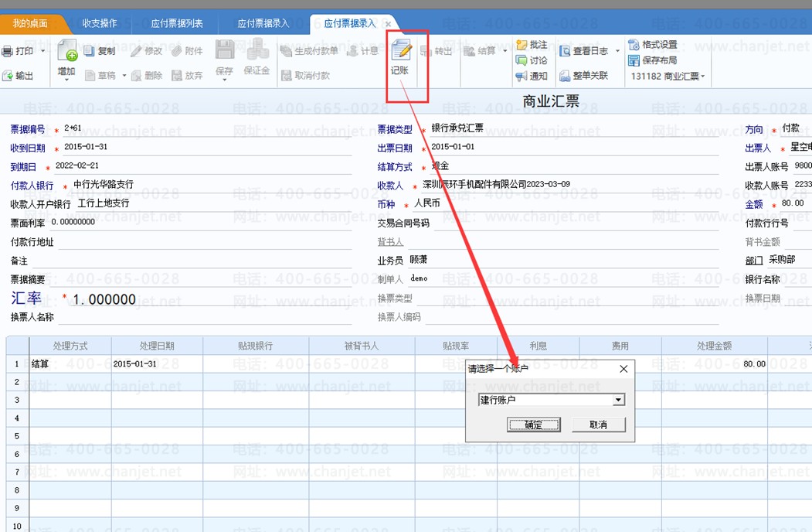The height and width of the screenshot is (532, 812).
Task: Click the 修改 edit pencil icon
Action: (136, 51)
